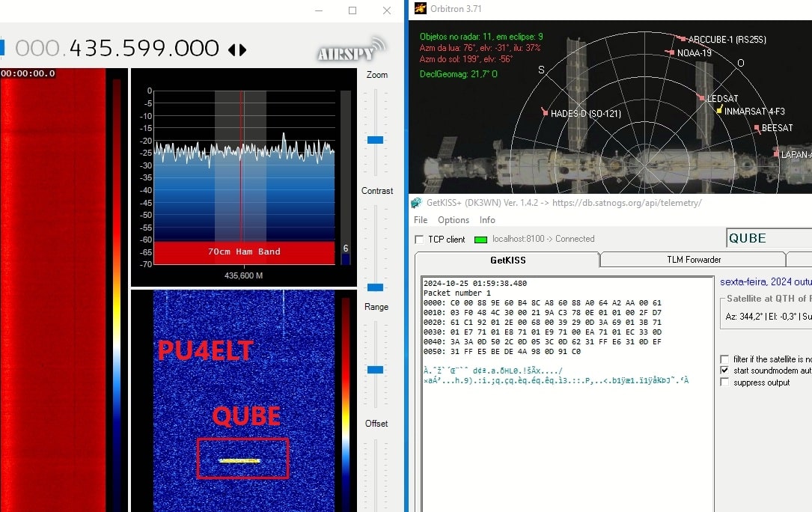Select the ARCCUBE-1 (RS25S) satellite marker
812x512 pixels.
pyautogui.click(x=683, y=39)
